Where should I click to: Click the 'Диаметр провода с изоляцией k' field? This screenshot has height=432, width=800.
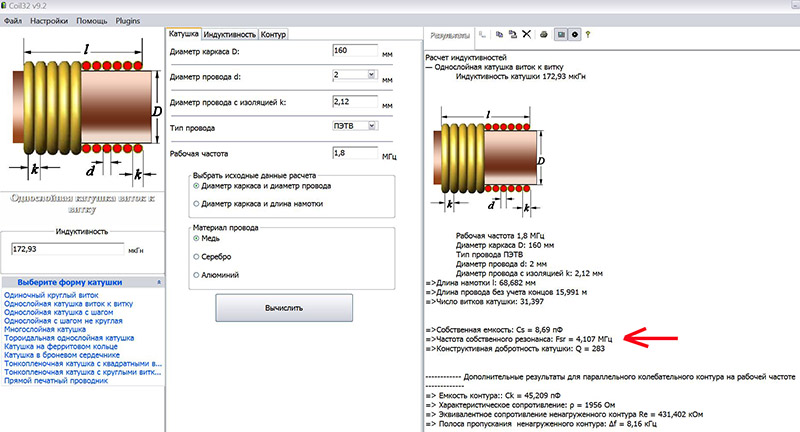355,101
